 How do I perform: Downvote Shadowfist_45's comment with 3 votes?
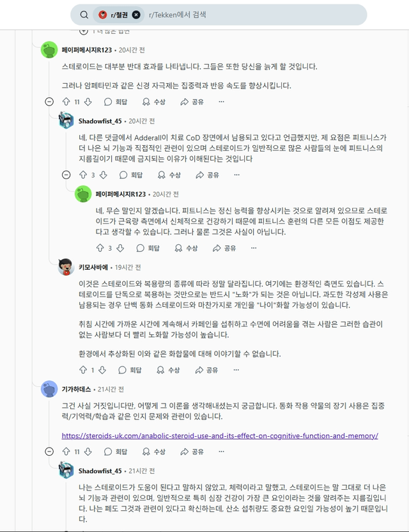click(104, 175)
